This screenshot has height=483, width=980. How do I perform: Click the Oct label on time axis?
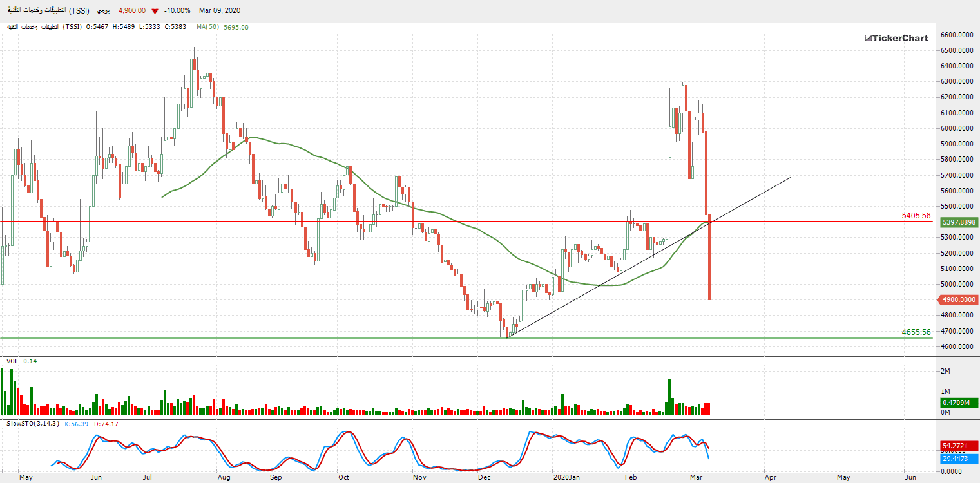coord(343,477)
